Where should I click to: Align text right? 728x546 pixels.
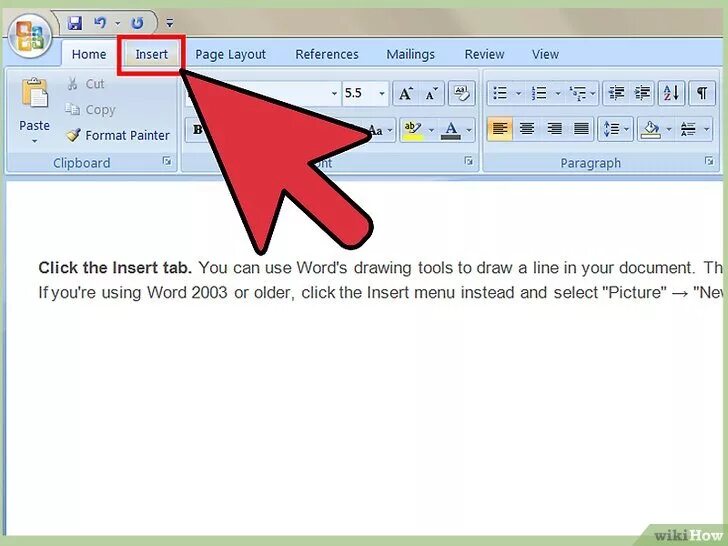[554, 129]
